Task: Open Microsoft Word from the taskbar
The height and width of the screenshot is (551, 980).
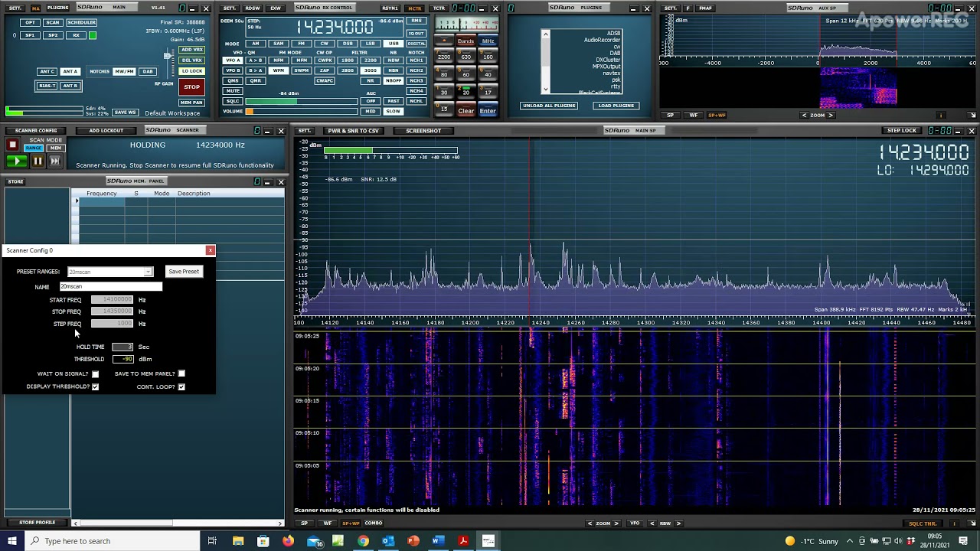Action: [438, 541]
